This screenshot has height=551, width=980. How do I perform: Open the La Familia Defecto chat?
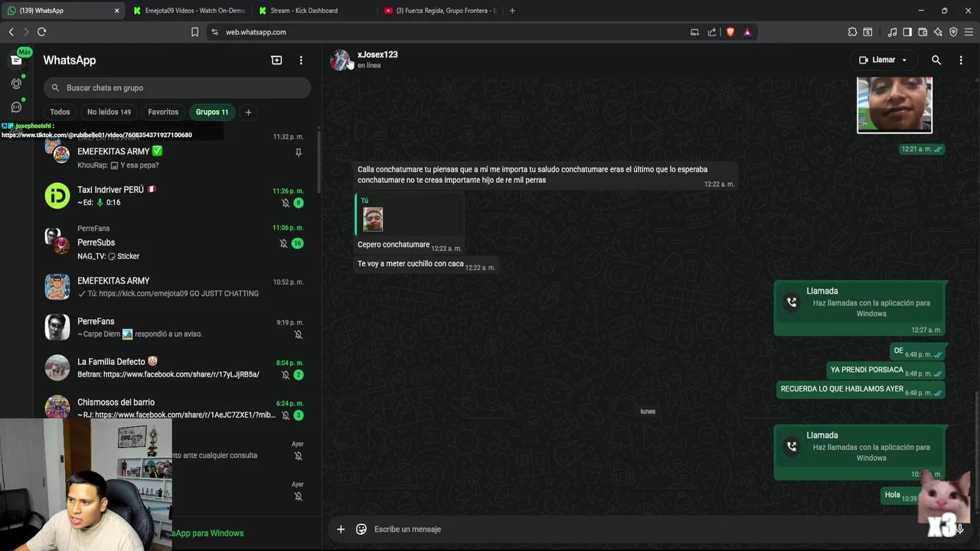coord(177,368)
